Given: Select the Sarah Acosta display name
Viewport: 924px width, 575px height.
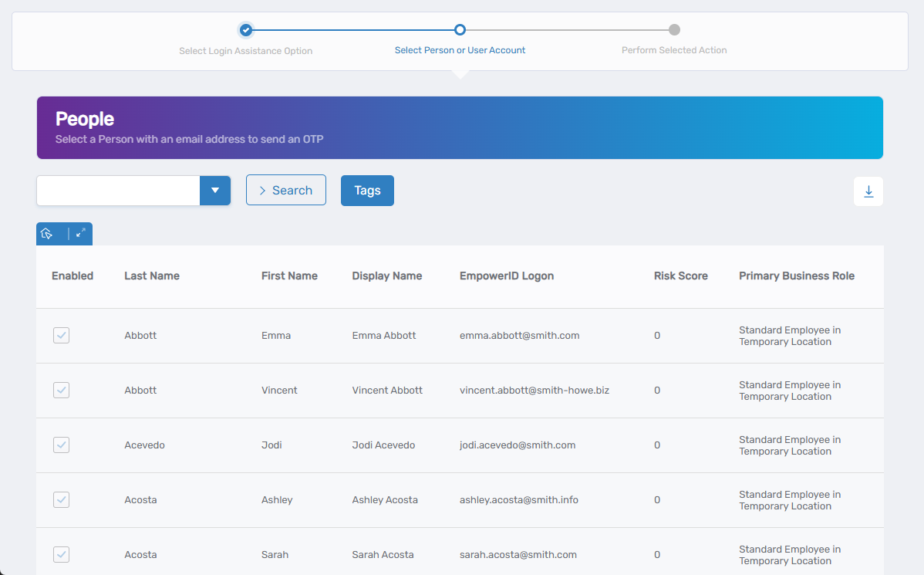Looking at the screenshot, I should (383, 555).
